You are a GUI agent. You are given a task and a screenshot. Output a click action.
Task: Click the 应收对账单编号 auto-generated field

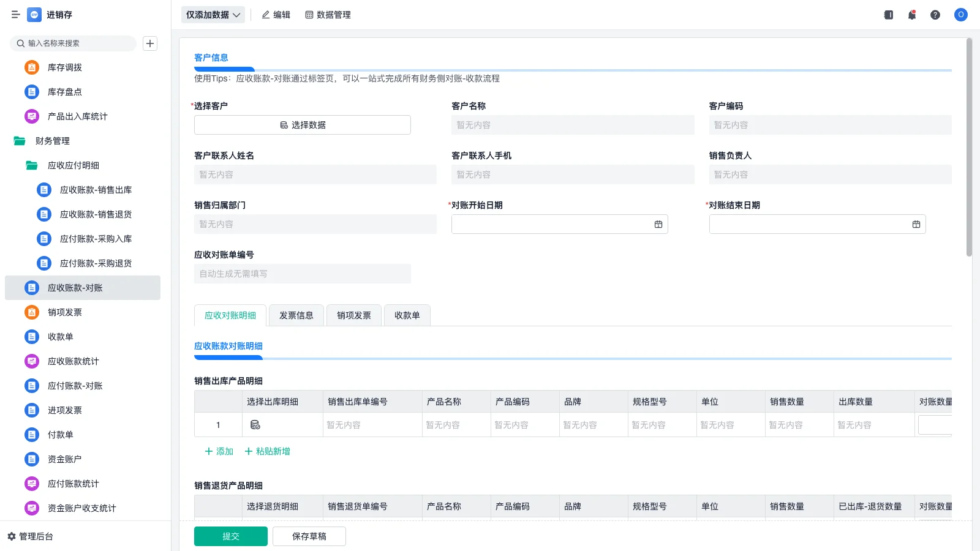pyautogui.click(x=303, y=274)
